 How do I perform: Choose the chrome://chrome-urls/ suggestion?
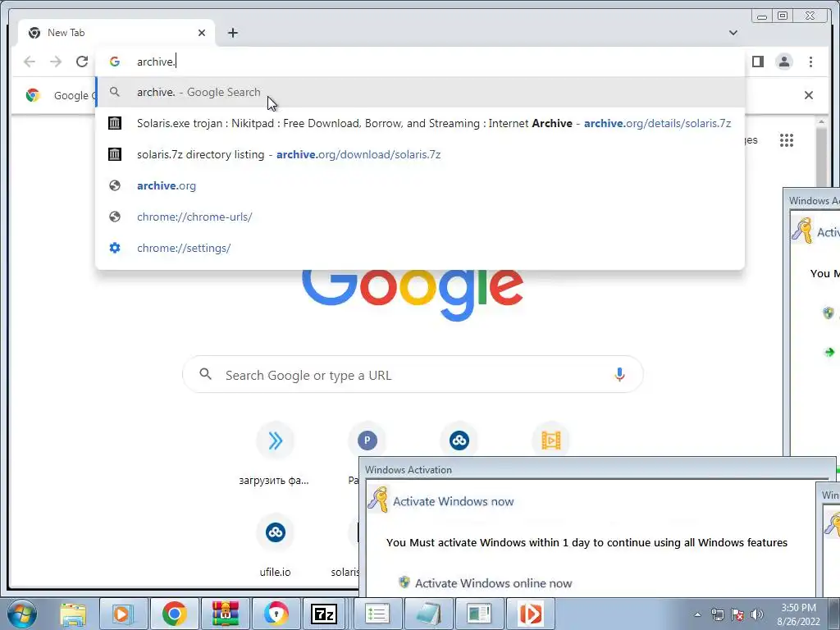pyautogui.click(x=420, y=217)
